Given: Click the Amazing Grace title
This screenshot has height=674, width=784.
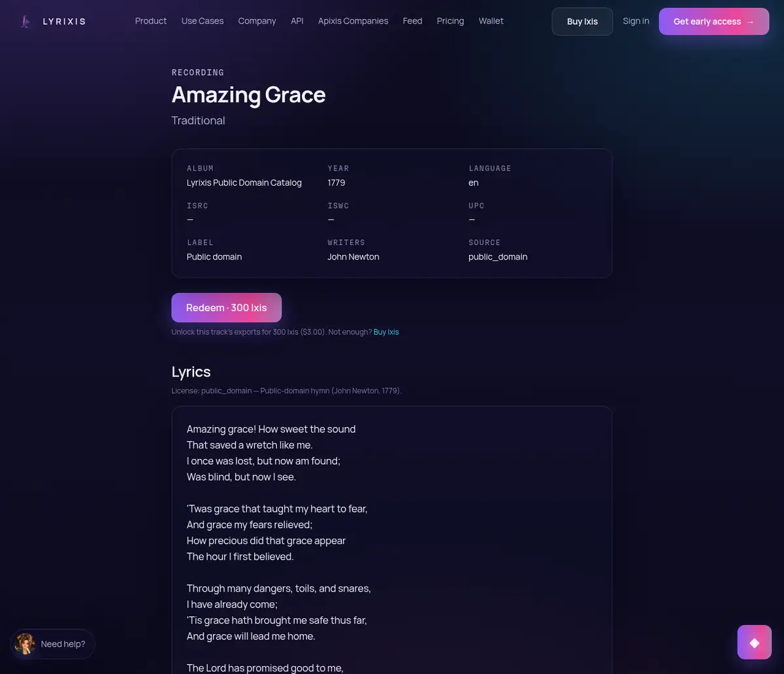Looking at the screenshot, I should click(x=248, y=95).
